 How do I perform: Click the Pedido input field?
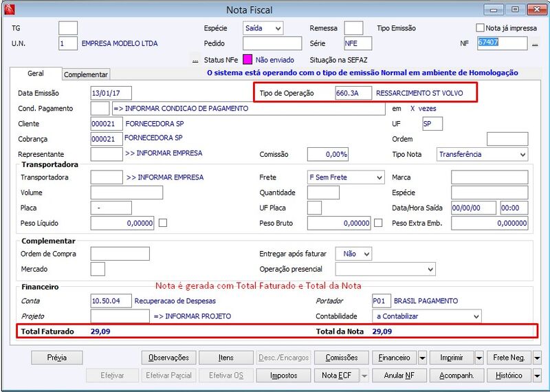pyautogui.click(x=272, y=43)
